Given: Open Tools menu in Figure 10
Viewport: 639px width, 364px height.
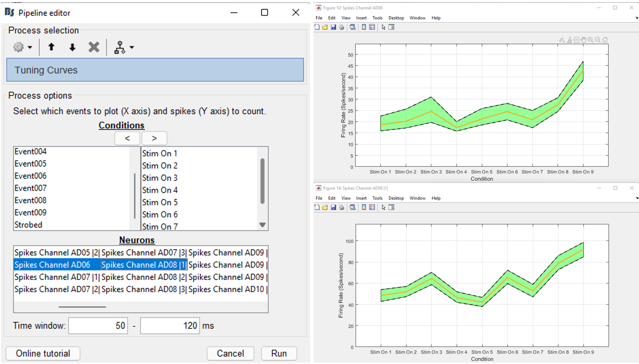Looking at the screenshot, I should pyautogui.click(x=377, y=18).
